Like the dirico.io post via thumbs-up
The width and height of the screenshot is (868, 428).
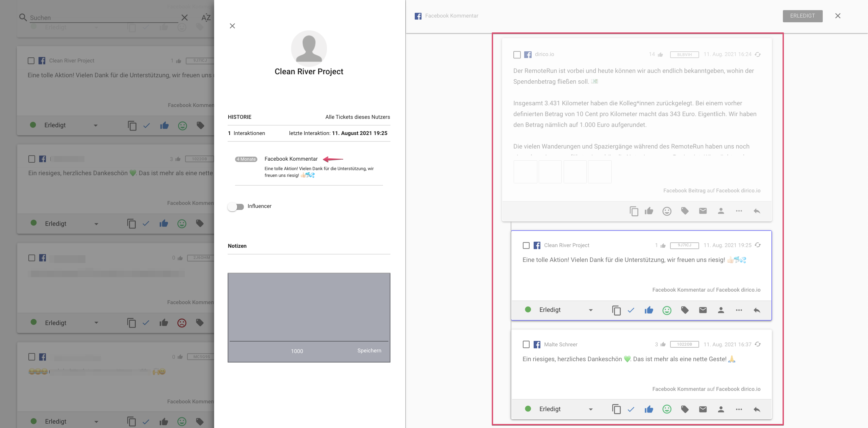pos(649,211)
